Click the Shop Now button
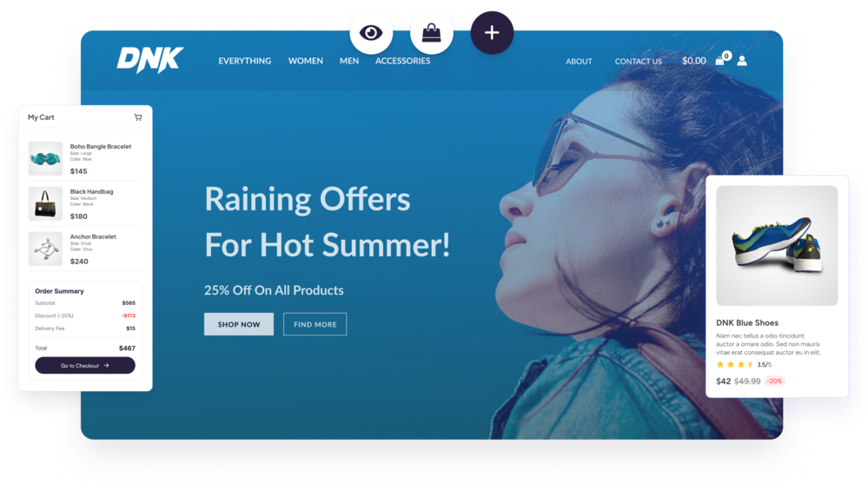The height and width of the screenshot is (485, 868). click(239, 324)
